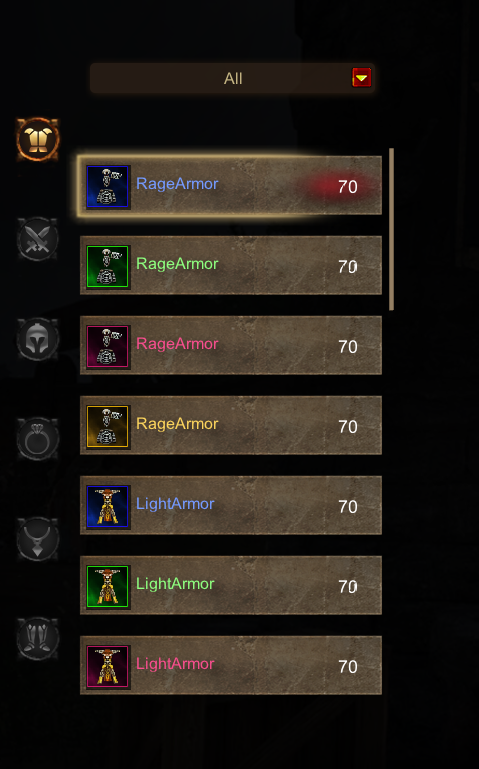Choose the pink LightArmor list row
The image size is (479, 769).
(x=231, y=665)
